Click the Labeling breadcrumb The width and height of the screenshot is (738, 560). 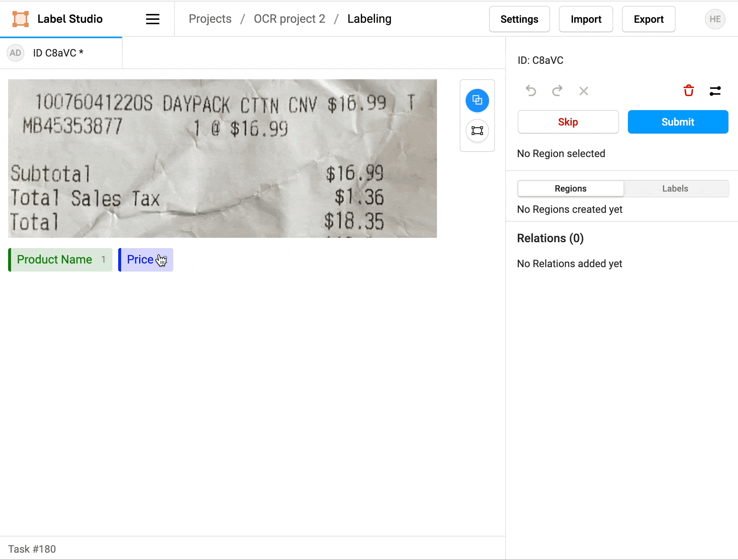[369, 19]
